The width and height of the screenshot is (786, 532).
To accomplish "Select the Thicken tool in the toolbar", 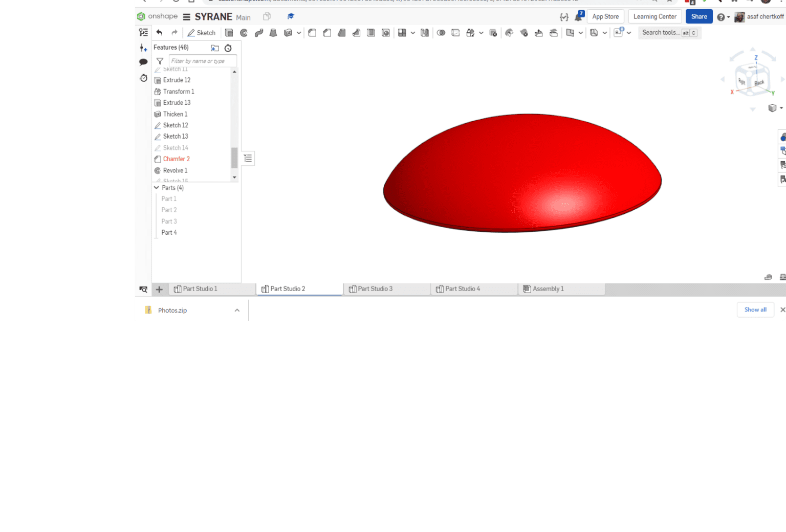I will click(288, 33).
